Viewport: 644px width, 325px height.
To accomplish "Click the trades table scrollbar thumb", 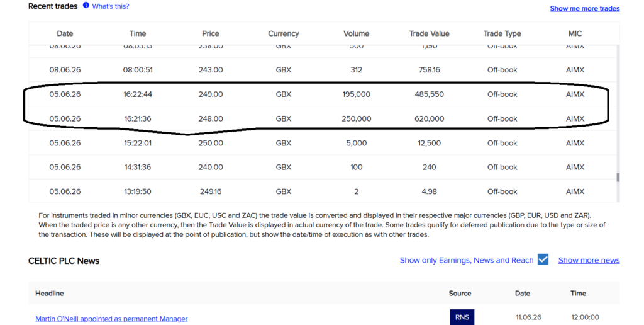I will [x=618, y=178].
